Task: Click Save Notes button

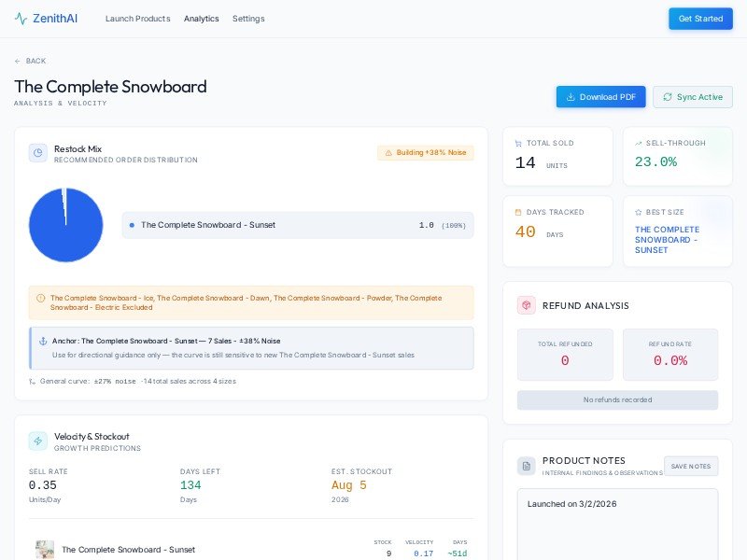Action: (691, 466)
